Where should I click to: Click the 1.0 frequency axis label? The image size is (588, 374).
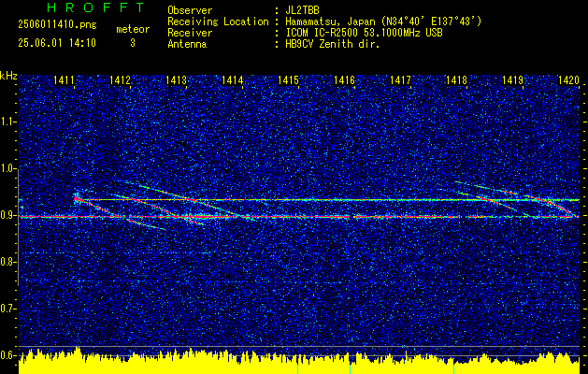(8, 168)
